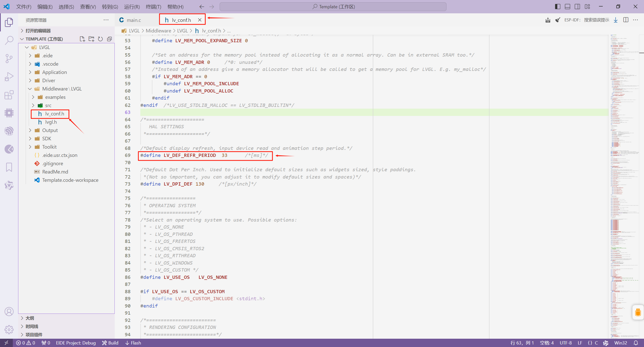Open the 编辑(E) menu
The width and height of the screenshot is (644, 347).
[45, 7]
